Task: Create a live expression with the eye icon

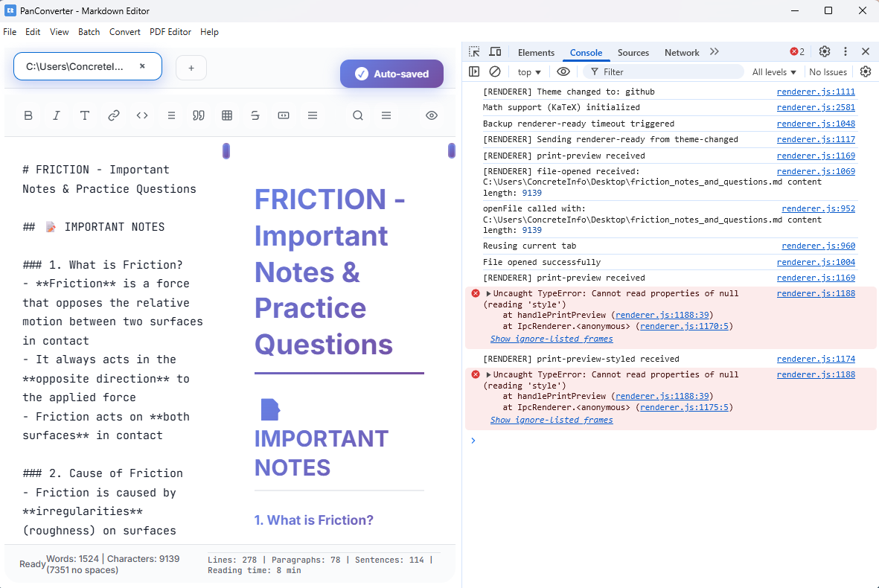Action: 563,71
